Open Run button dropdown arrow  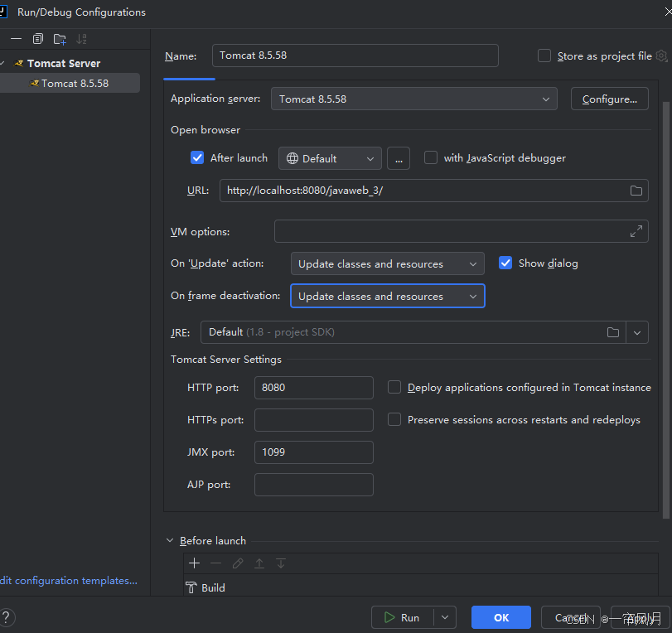pos(445,617)
